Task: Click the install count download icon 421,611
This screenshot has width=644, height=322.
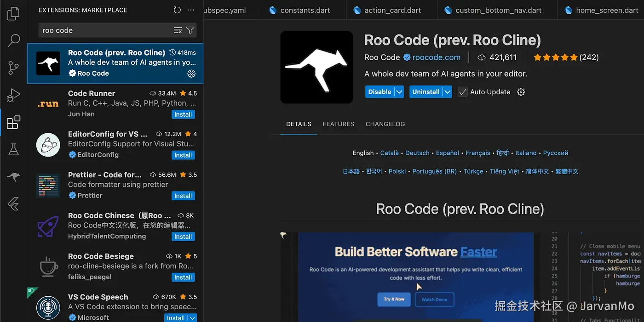Action: point(482,57)
